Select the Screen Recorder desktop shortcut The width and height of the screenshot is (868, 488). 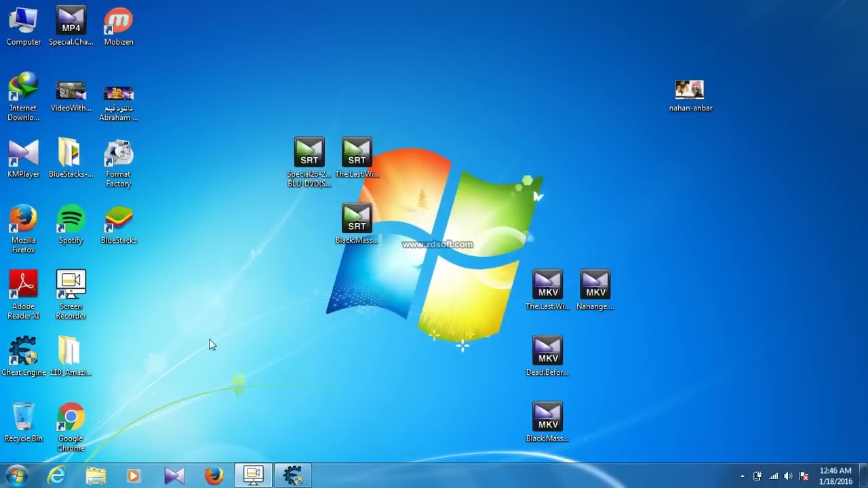(71, 295)
